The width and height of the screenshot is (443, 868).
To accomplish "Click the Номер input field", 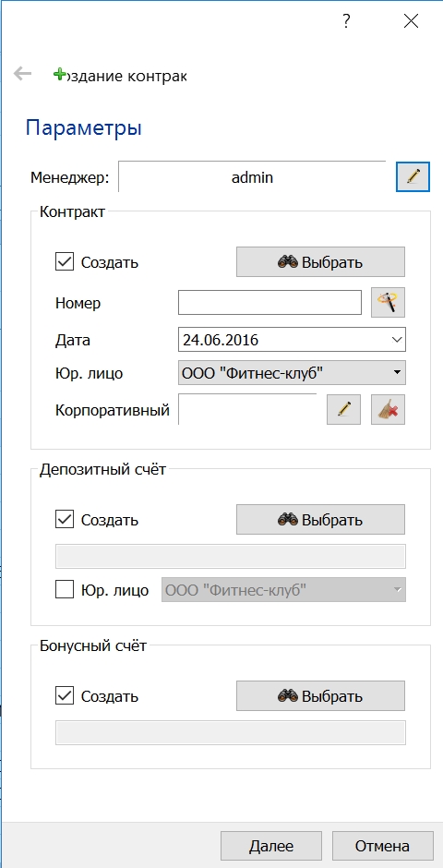I will click(x=269, y=302).
